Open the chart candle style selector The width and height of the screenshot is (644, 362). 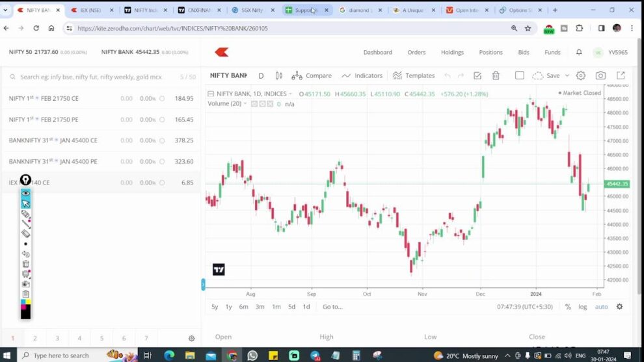tap(279, 75)
